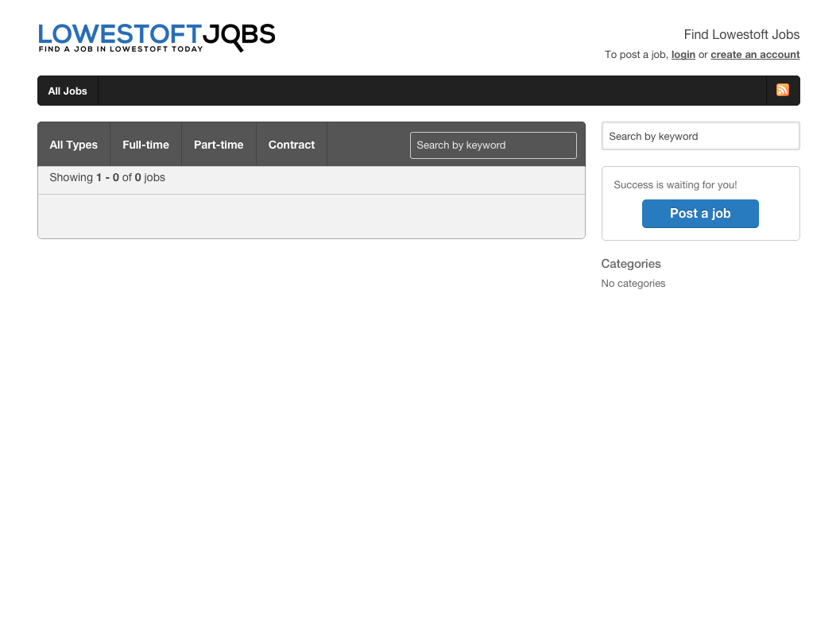
Task: Click the No categories text
Action: 633,283
